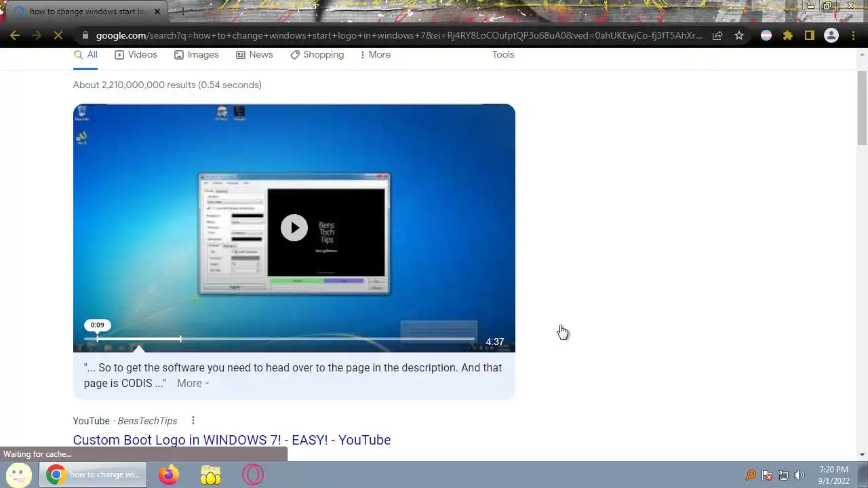Open Chrome's three-dot menu
Image resolution: width=868 pixels, height=488 pixels.
point(853,36)
